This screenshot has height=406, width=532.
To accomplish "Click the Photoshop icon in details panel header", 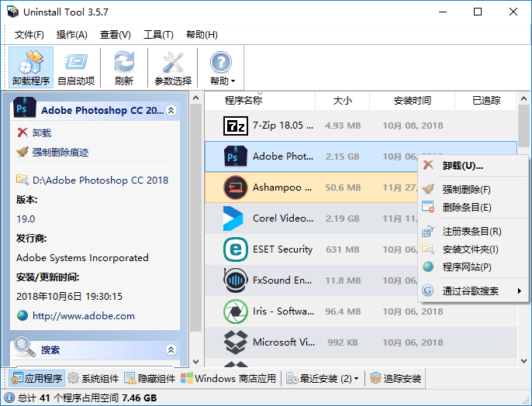I will tap(25, 108).
